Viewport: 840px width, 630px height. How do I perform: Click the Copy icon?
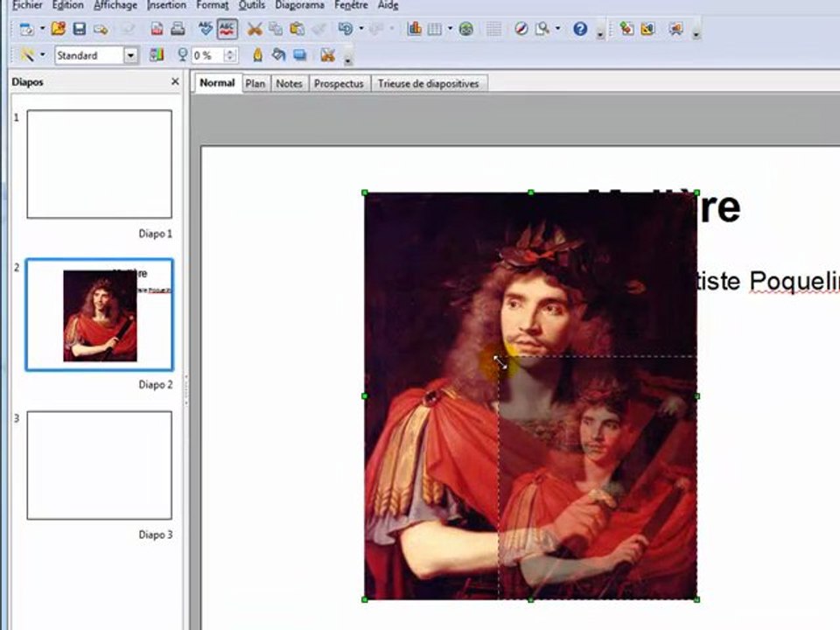click(x=276, y=29)
